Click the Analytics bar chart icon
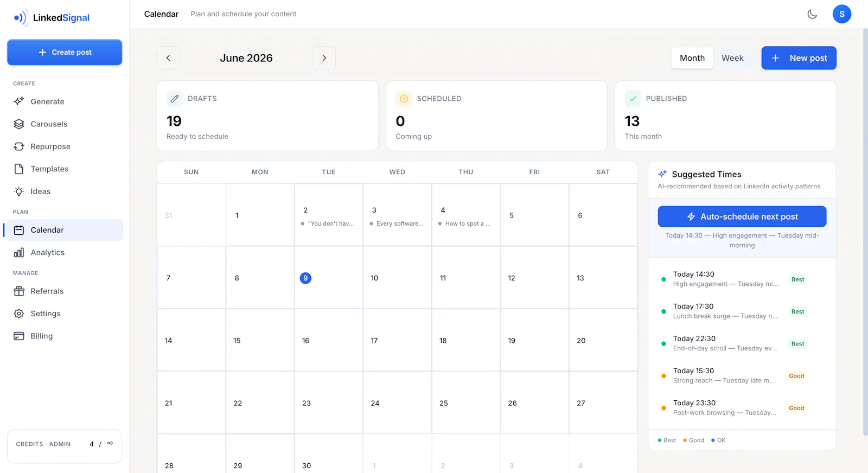868x473 pixels. point(19,253)
